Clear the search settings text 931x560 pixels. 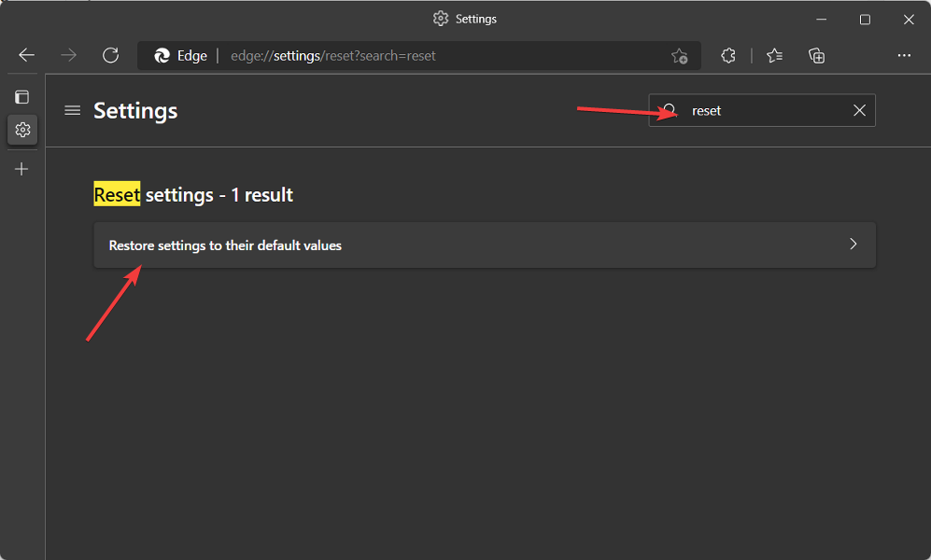[859, 110]
